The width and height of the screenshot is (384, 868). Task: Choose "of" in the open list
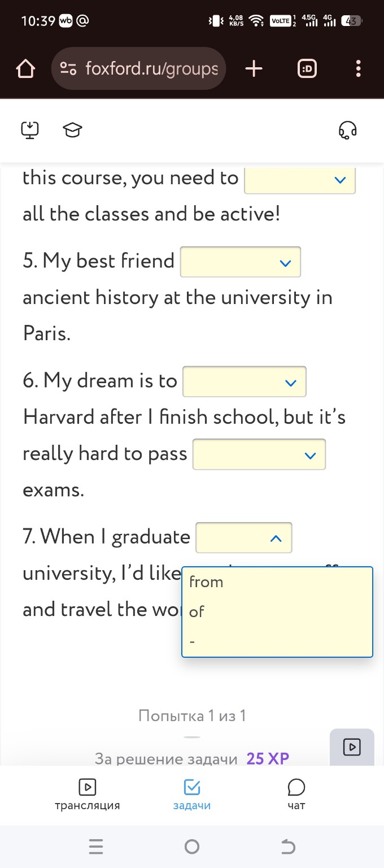pyautogui.click(x=197, y=611)
